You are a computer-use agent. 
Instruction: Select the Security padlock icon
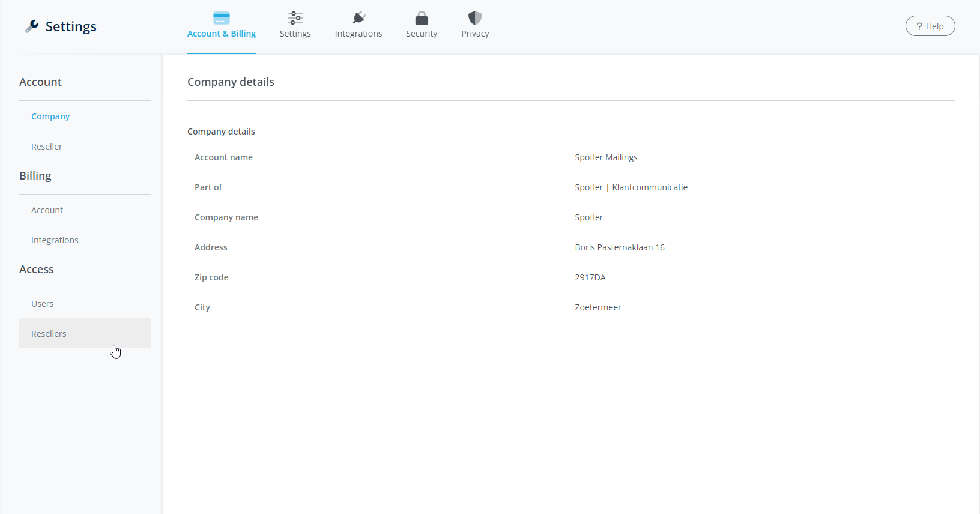(422, 18)
